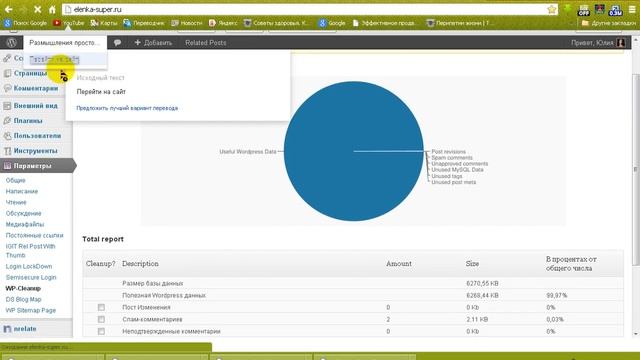The width and height of the screenshot is (640, 360).
Task: Bookmark this page with the star icon
Action: (x=551, y=9)
